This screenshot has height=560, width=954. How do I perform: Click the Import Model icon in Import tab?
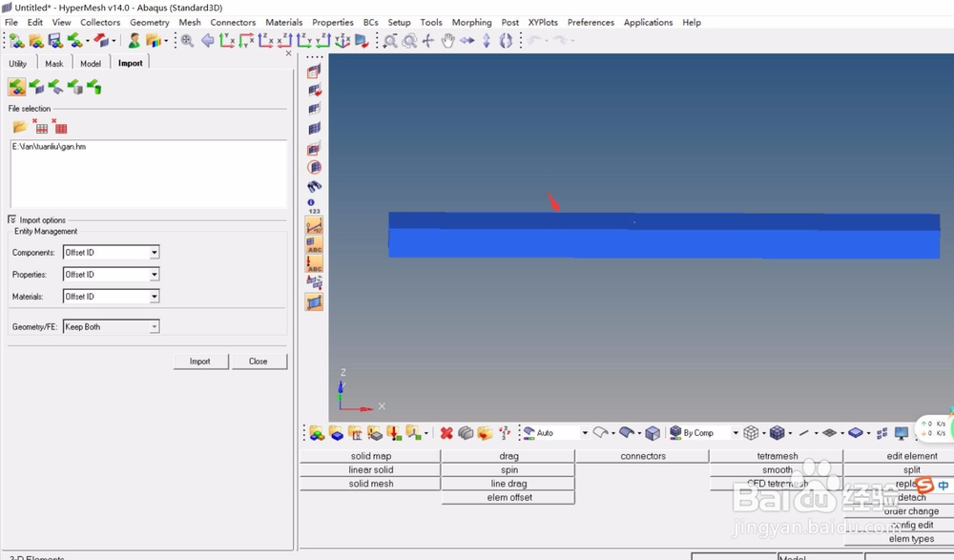(x=17, y=87)
